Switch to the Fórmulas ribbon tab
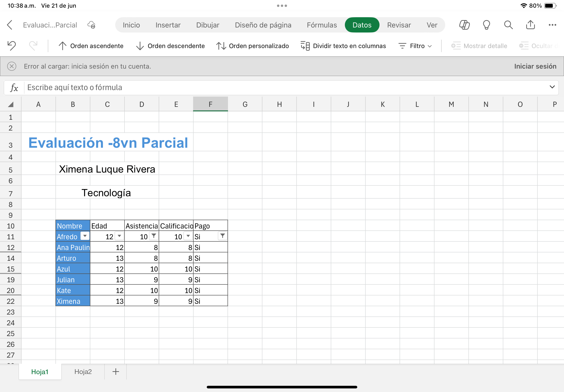564x392 pixels. tap(322, 25)
